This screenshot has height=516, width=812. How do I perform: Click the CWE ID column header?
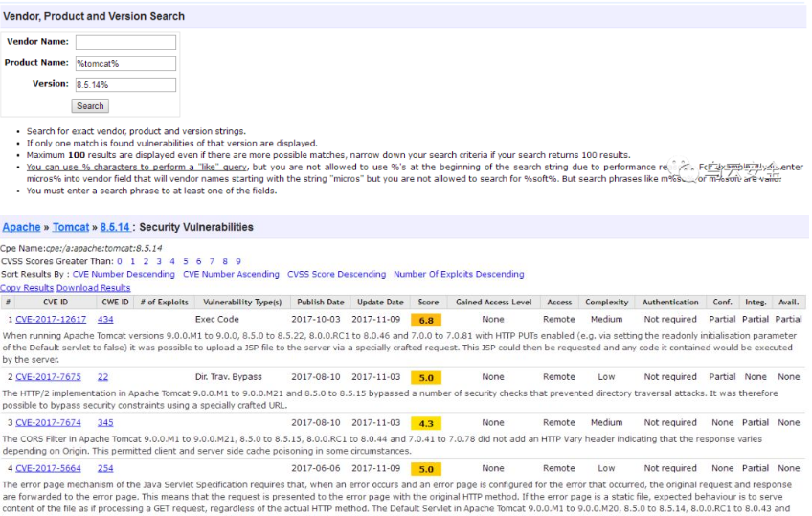click(116, 303)
